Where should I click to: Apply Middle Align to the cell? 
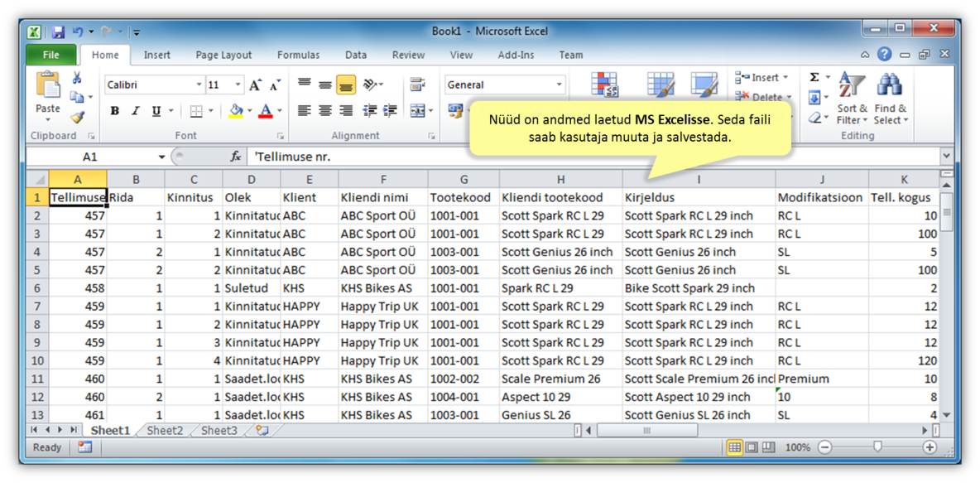(x=325, y=85)
